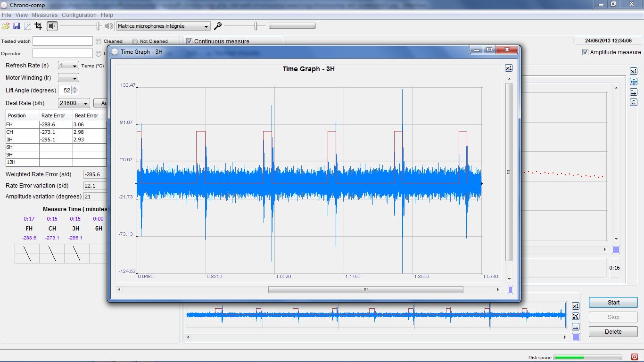Click the Delete button
The image size is (644, 362).
point(613,332)
